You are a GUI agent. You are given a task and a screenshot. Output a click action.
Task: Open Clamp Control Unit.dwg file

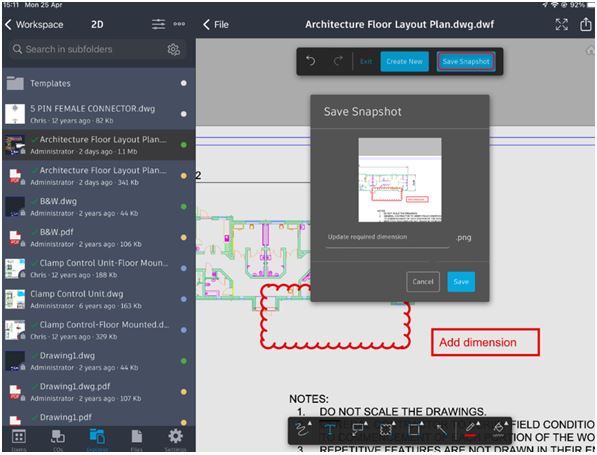click(99, 299)
